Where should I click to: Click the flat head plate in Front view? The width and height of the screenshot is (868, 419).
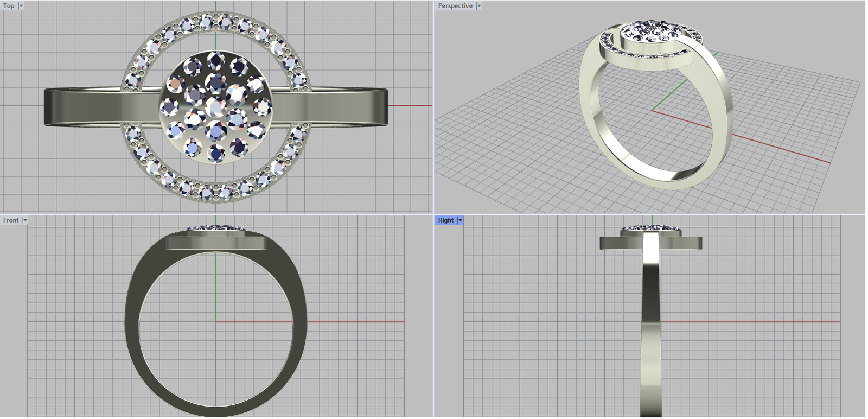[216, 243]
